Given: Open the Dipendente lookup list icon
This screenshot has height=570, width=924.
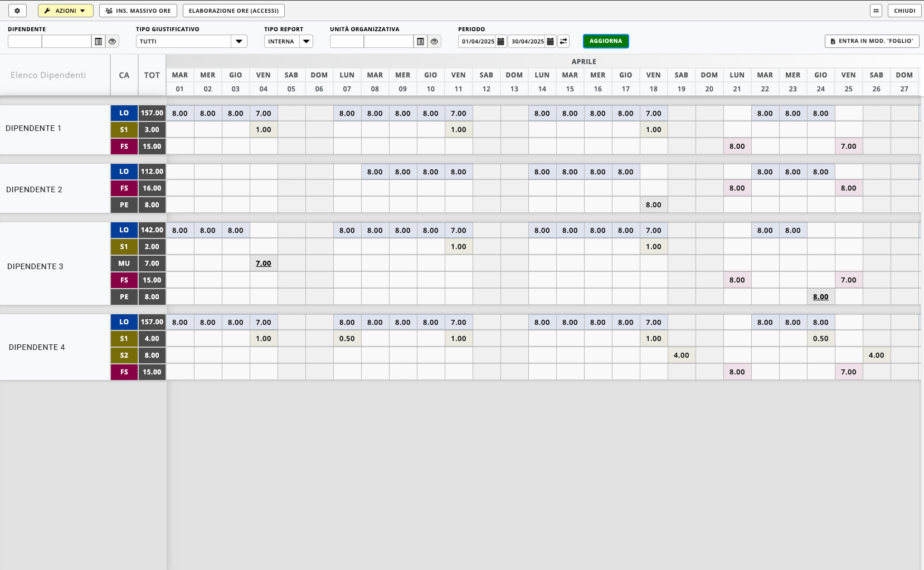Looking at the screenshot, I should click(x=99, y=41).
